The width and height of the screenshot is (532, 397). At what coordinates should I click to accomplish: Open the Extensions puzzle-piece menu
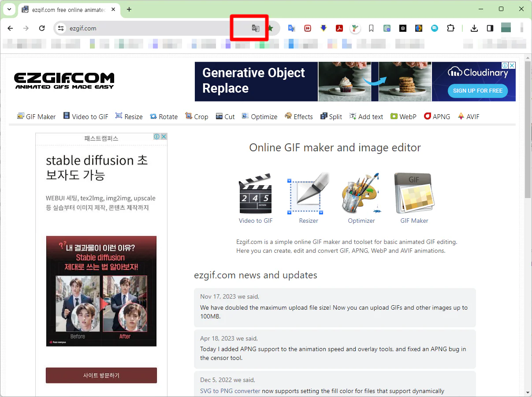point(450,28)
